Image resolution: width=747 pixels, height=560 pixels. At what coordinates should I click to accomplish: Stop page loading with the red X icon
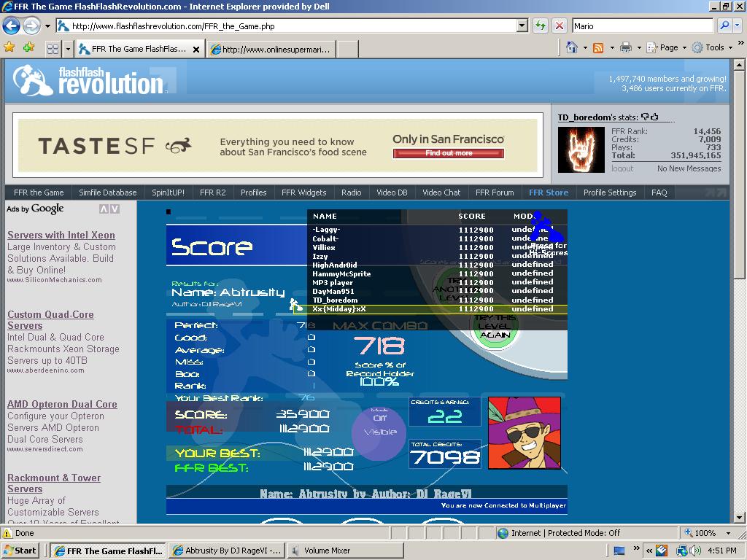[560, 26]
